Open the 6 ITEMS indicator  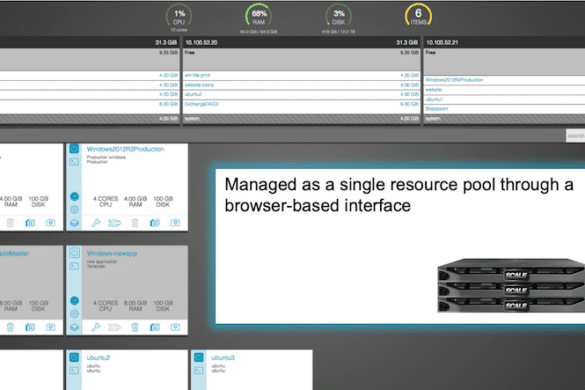point(418,16)
